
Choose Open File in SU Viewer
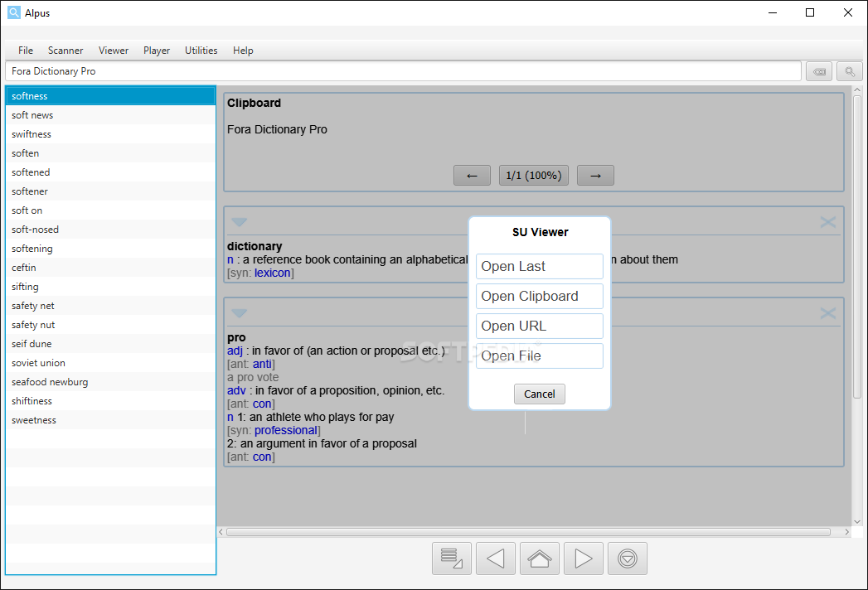(x=539, y=355)
